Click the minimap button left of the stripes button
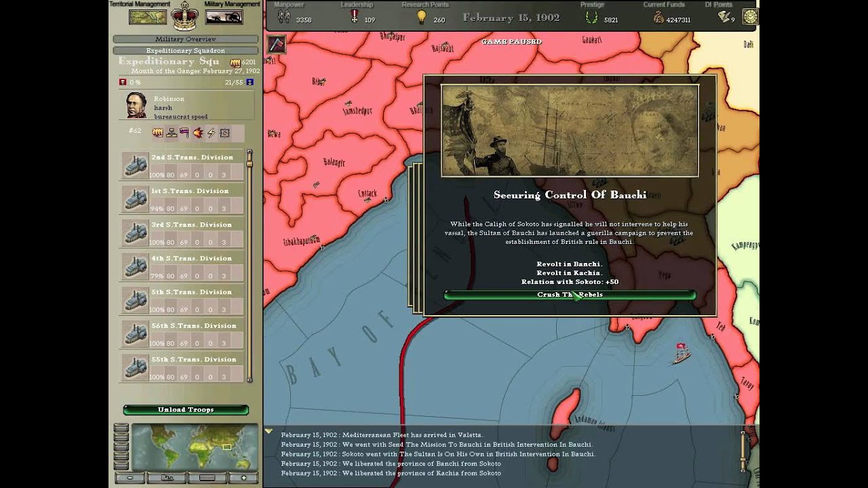Viewport: 868px width, 488px height. [x=167, y=478]
